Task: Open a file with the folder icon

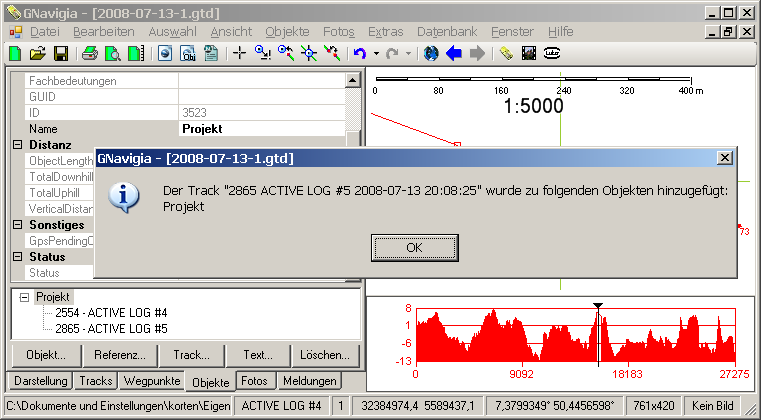Action: click(38, 53)
